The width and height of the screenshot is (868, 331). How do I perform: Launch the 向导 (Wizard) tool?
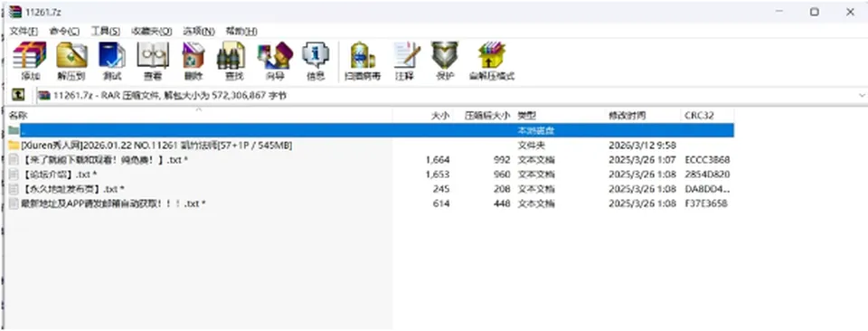pos(275,61)
